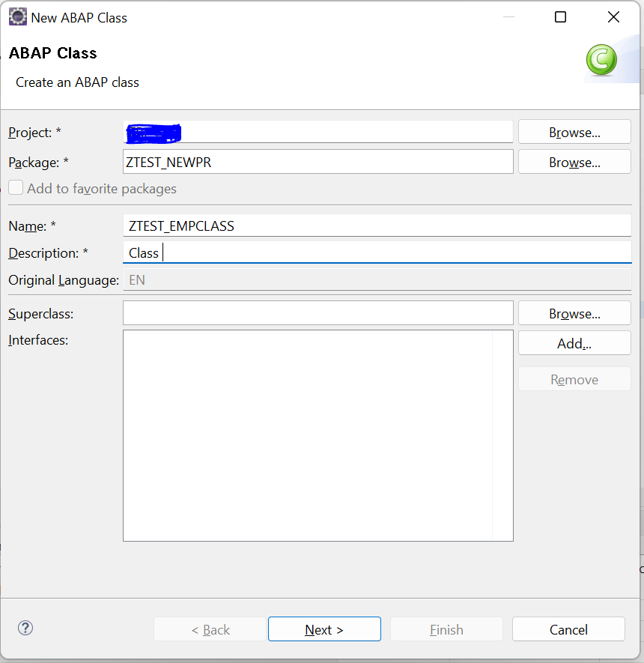Browse for a Superclass
The height and width of the screenshot is (663, 644).
tap(574, 313)
